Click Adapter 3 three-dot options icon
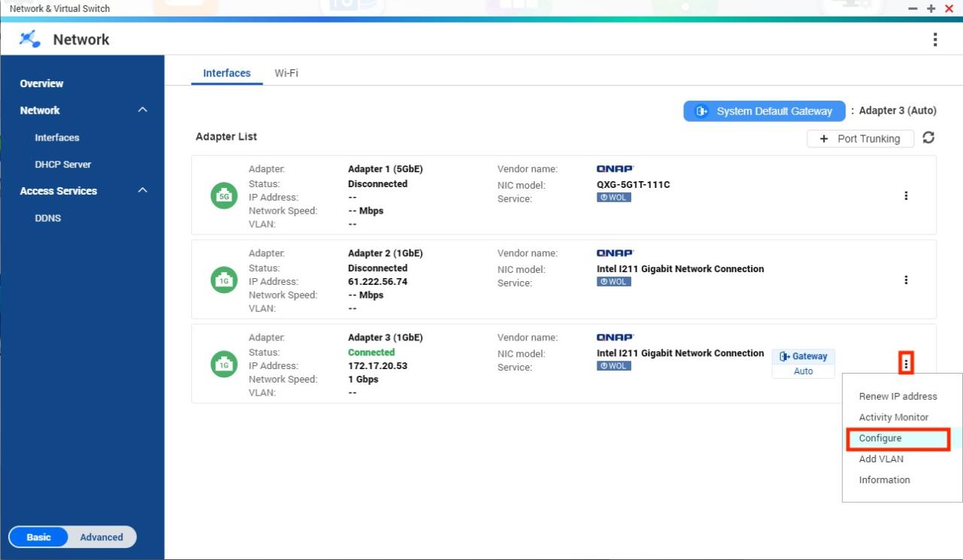The width and height of the screenshot is (963, 560). coord(906,364)
